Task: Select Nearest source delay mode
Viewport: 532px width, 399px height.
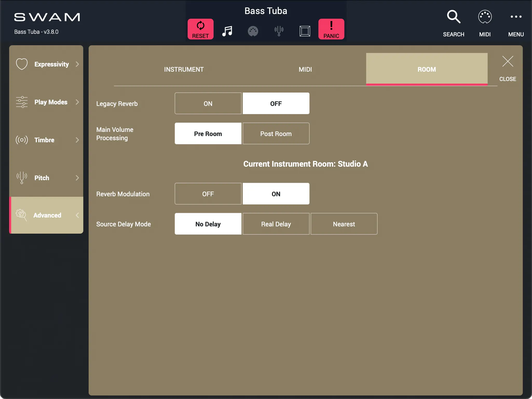Action: click(344, 224)
